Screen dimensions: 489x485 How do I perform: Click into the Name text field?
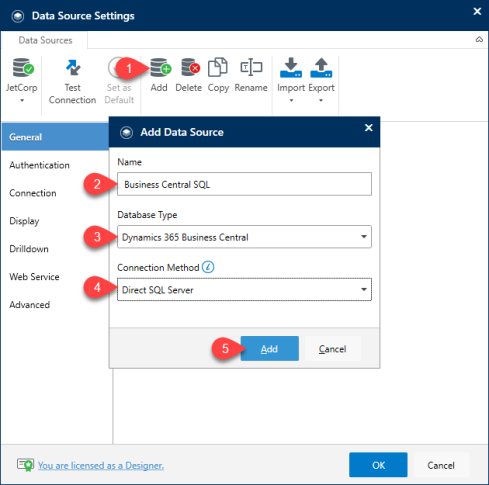point(244,184)
